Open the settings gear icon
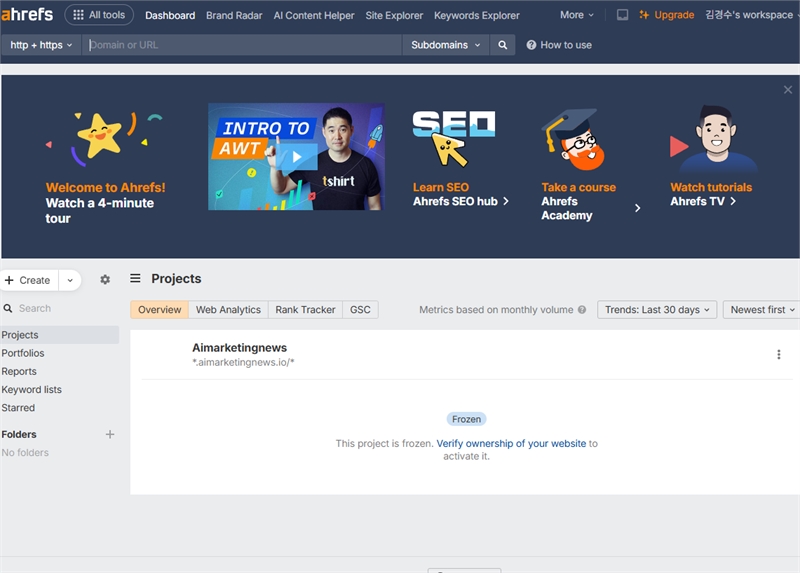 105,280
